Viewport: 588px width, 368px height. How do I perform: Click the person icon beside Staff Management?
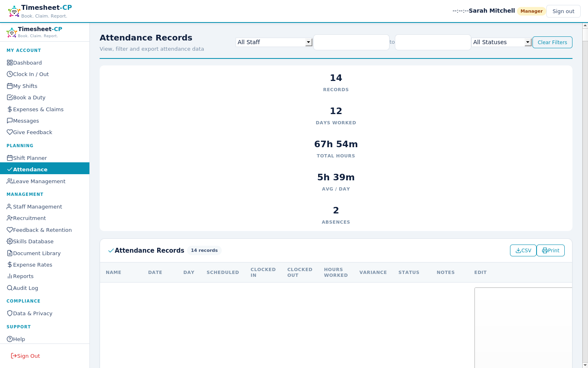[x=10, y=206]
